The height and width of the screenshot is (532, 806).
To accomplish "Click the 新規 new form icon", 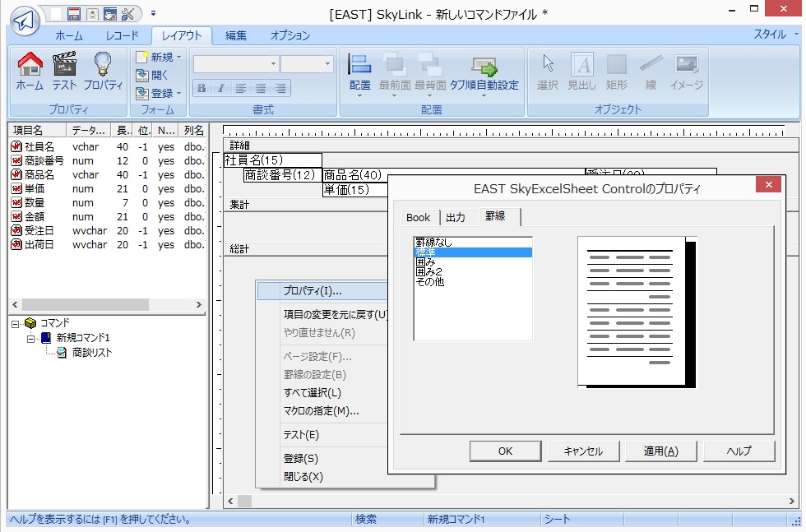I will [x=142, y=57].
